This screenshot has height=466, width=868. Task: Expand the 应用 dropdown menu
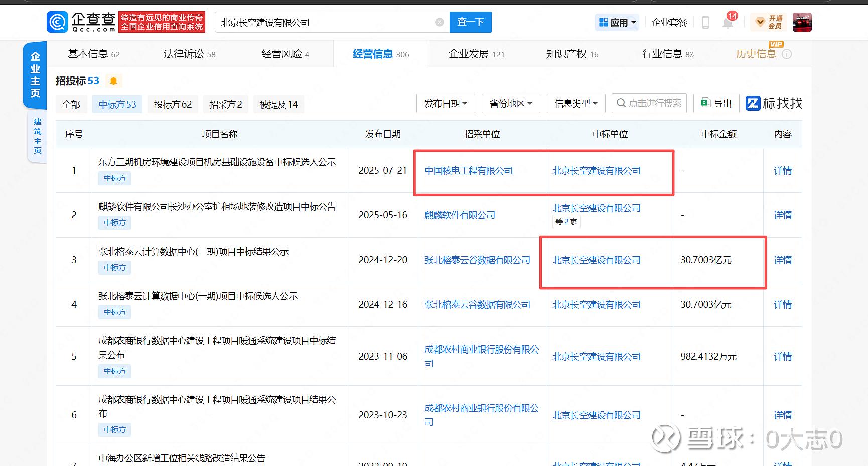click(x=618, y=22)
